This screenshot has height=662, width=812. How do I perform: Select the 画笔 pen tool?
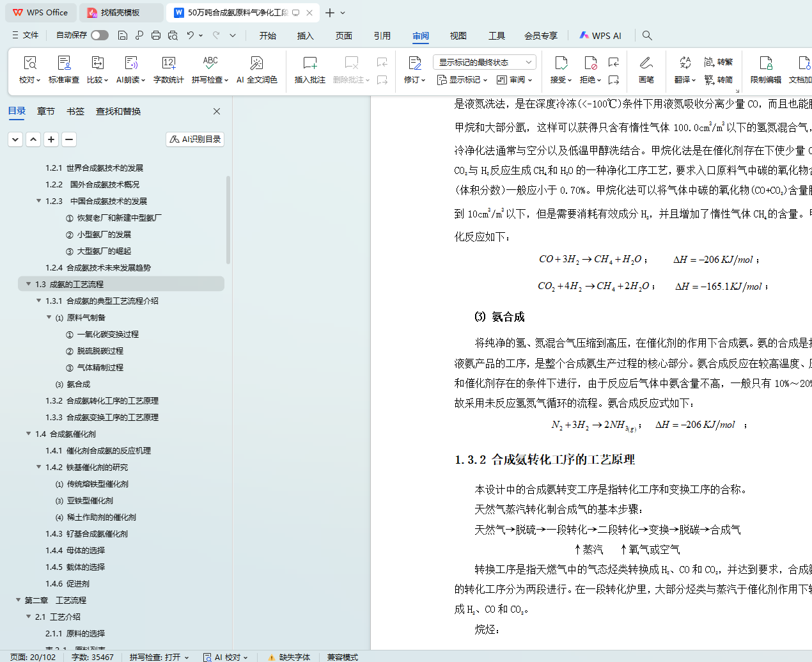click(646, 63)
